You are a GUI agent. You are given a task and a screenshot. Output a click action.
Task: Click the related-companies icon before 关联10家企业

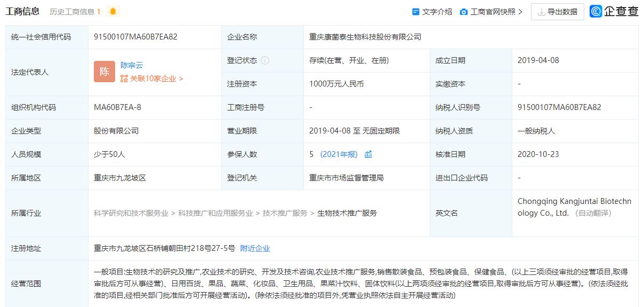point(124,78)
